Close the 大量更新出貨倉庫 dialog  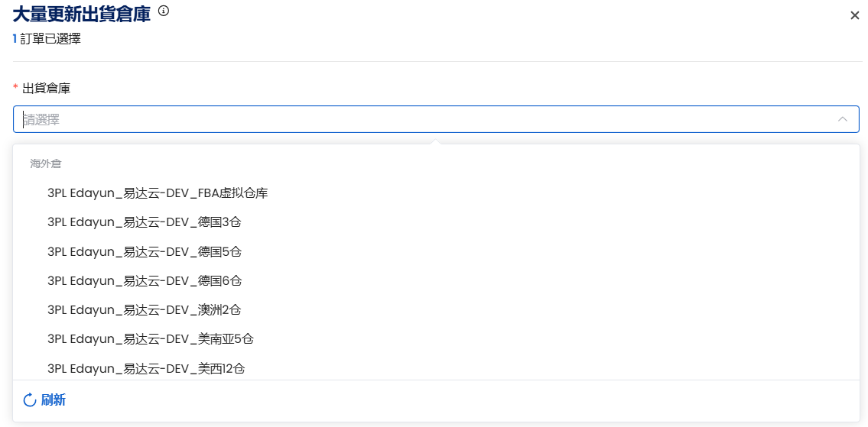click(x=855, y=15)
